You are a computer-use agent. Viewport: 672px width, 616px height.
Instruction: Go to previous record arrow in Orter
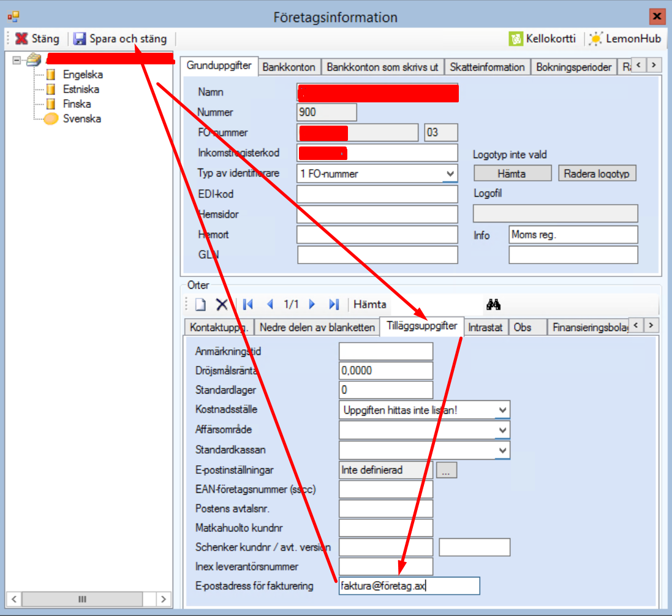270,305
